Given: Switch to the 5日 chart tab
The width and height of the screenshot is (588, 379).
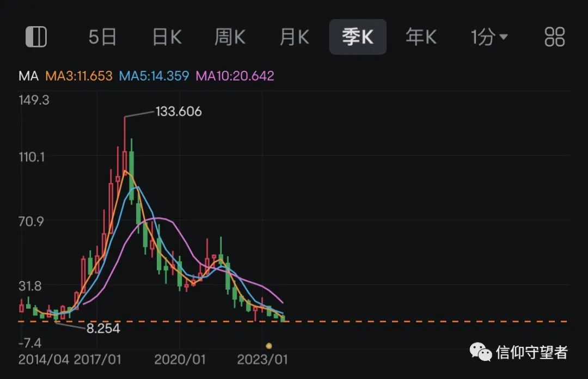Looking at the screenshot, I should click(102, 37).
